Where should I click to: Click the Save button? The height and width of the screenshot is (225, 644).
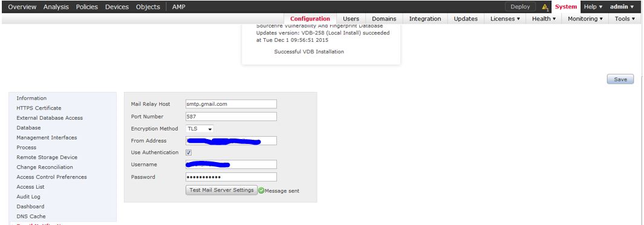coord(620,80)
